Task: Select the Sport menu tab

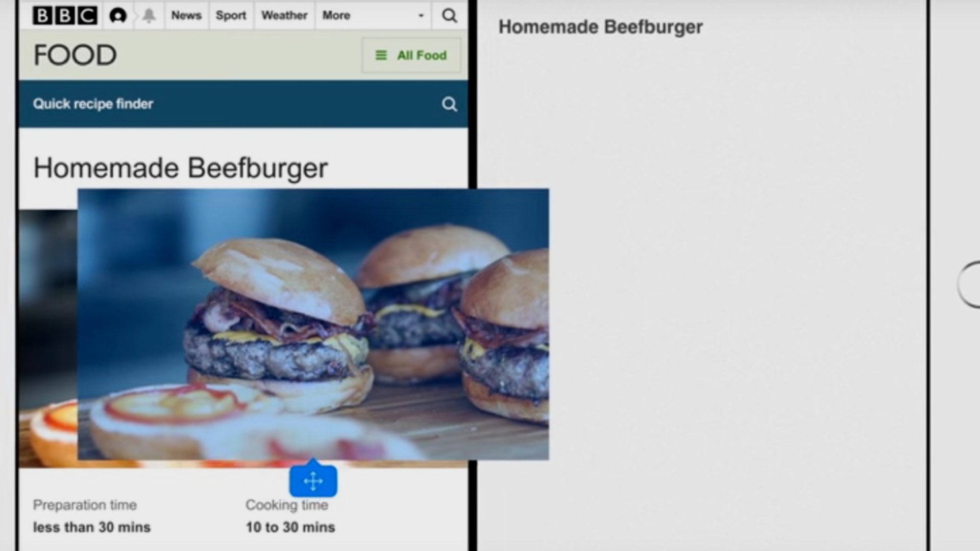Action: (230, 15)
